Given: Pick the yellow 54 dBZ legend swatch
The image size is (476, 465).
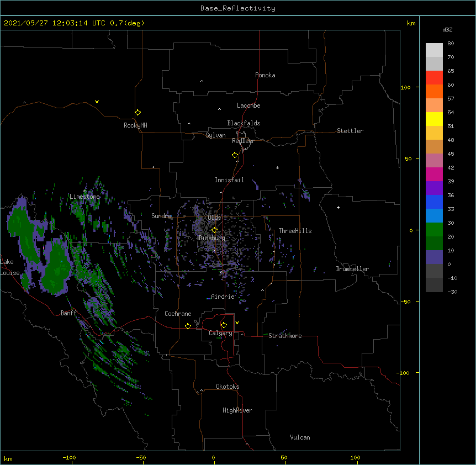Looking at the screenshot, I should coord(434,119).
